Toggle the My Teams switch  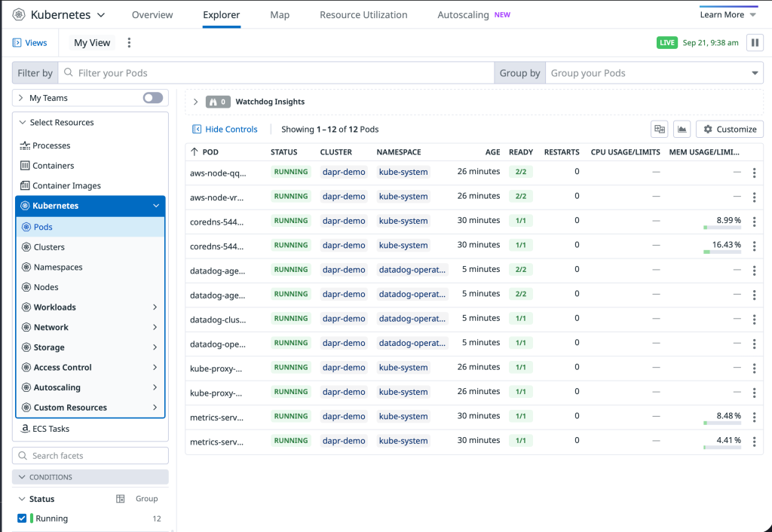click(152, 97)
